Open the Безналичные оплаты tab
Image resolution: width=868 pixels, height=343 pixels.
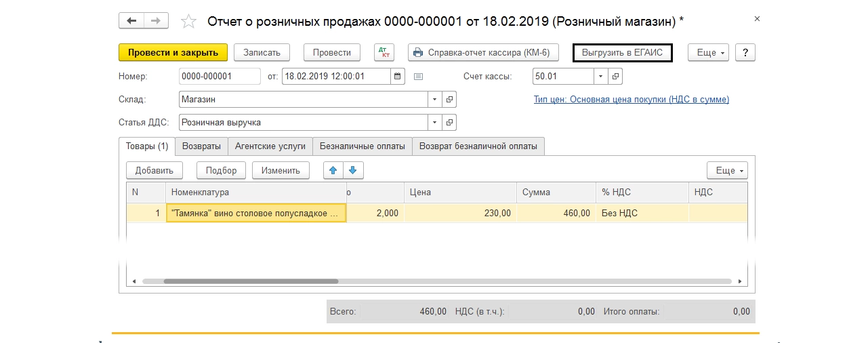(362, 146)
